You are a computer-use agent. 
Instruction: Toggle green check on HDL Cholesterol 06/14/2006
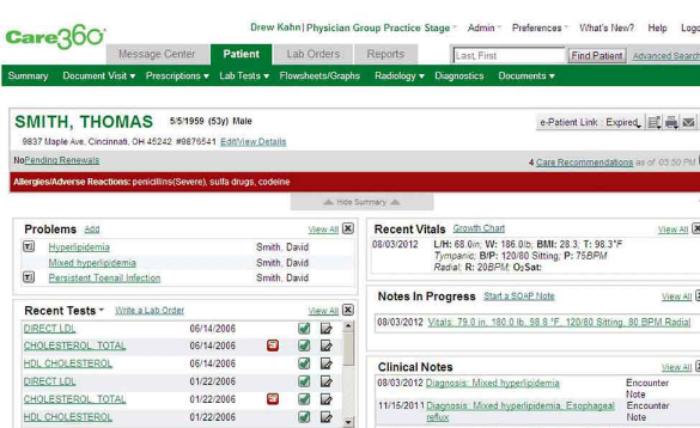(304, 364)
